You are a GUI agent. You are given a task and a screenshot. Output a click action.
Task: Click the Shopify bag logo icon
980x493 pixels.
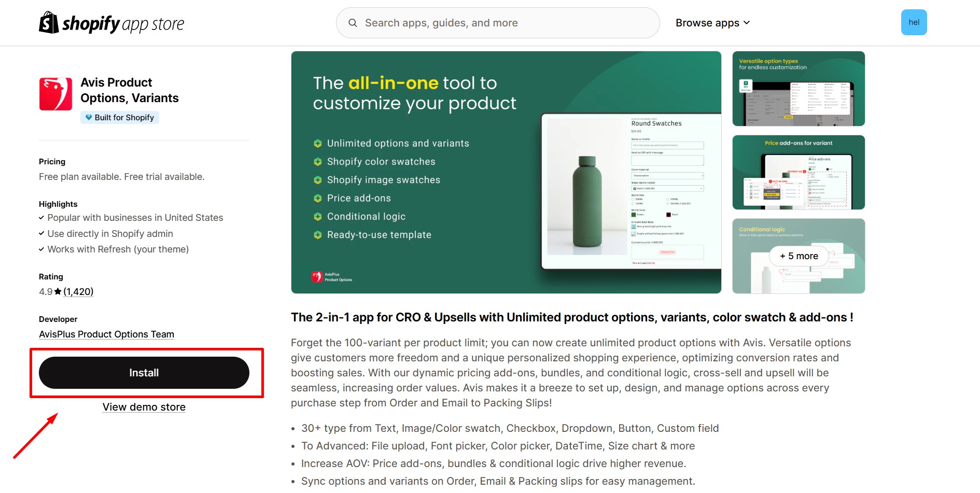[49, 23]
